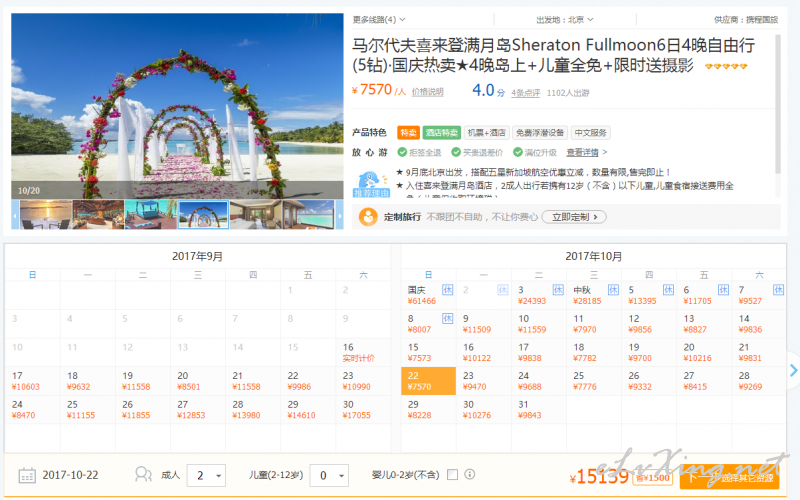Click the 拒签全退 check icon
This screenshot has width=800, height=500.
402,152
